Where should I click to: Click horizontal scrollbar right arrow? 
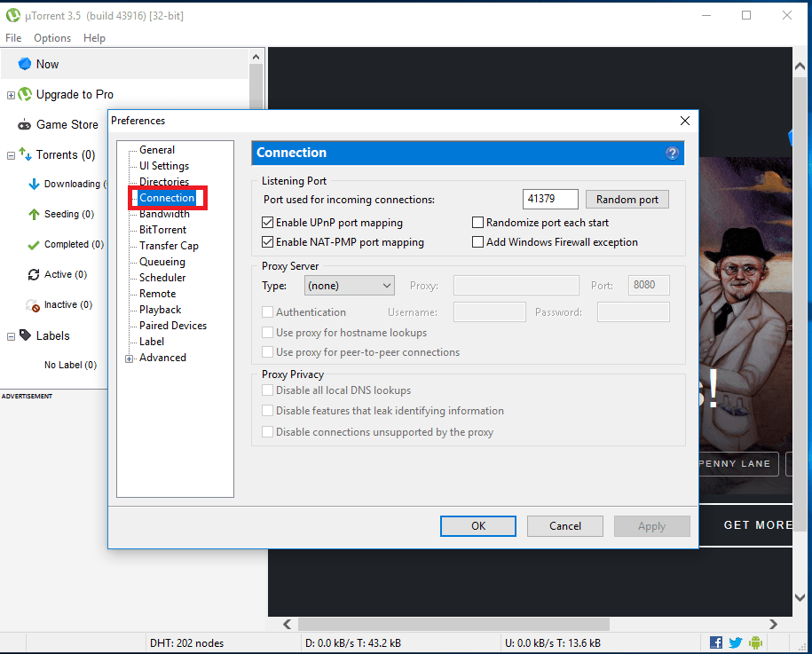[x=773, y=625]
